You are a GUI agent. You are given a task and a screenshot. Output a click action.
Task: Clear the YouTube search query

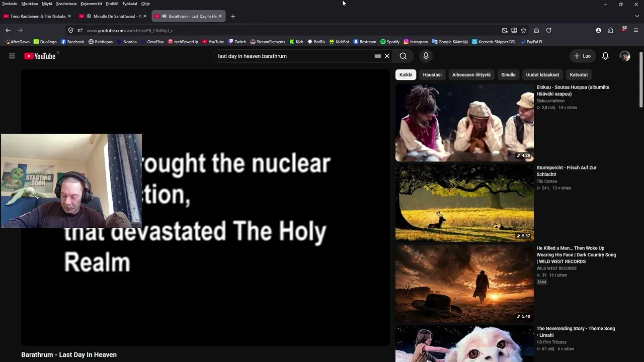pyautogui.click(x=387, y=56)
